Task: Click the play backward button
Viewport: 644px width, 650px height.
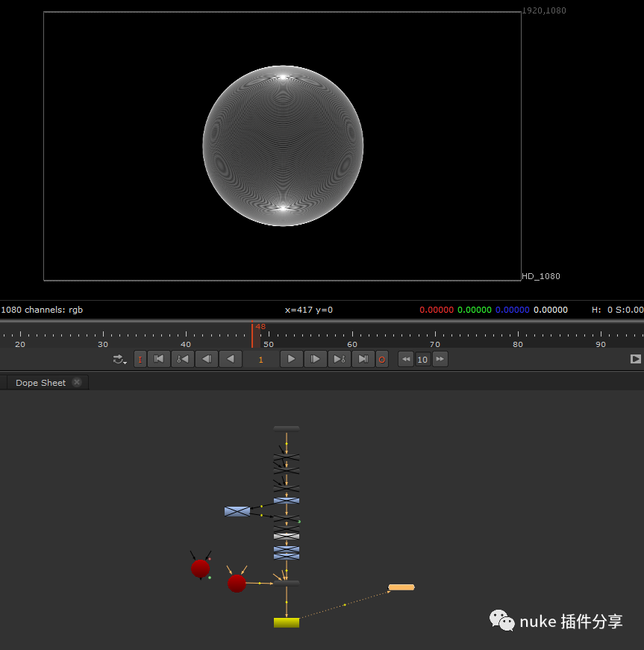Action: [x=230, y=359]
